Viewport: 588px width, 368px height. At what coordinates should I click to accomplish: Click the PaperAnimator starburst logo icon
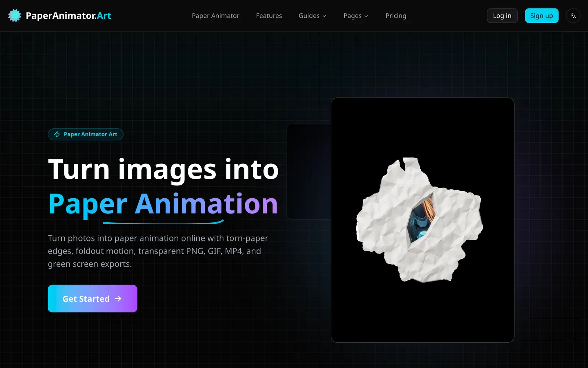15,15
